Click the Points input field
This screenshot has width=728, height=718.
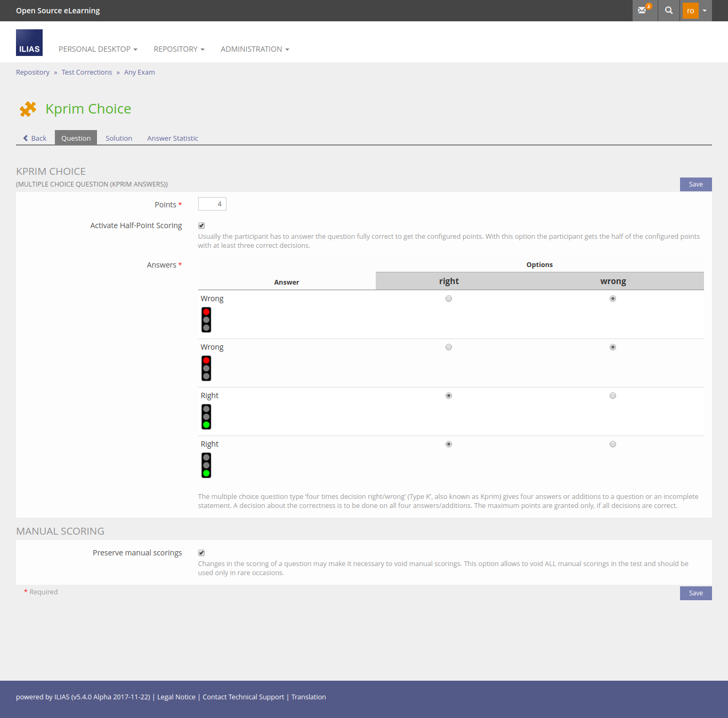212,204
